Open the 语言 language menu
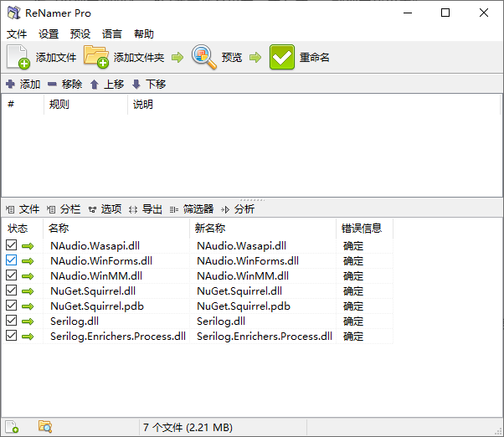This screenshot has width=504, height=437. pos(112,33)
